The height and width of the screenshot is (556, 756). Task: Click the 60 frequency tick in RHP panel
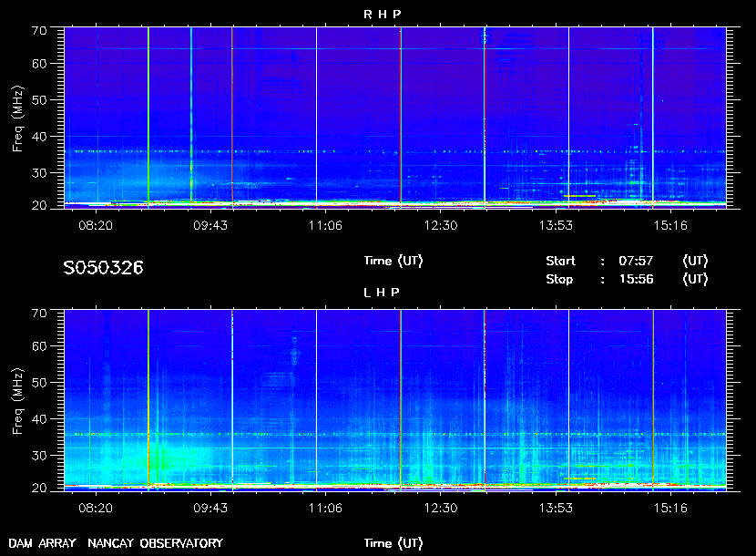click(x=39, y=64)
